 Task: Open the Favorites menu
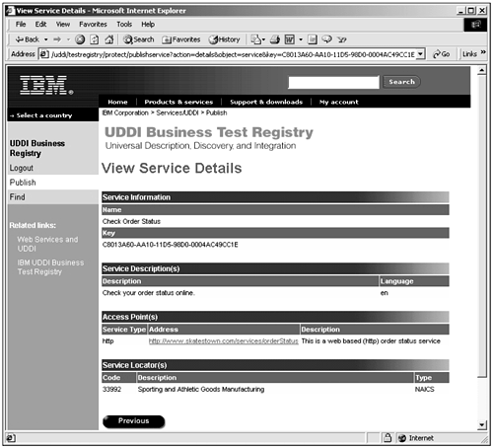tap(93, 25)
